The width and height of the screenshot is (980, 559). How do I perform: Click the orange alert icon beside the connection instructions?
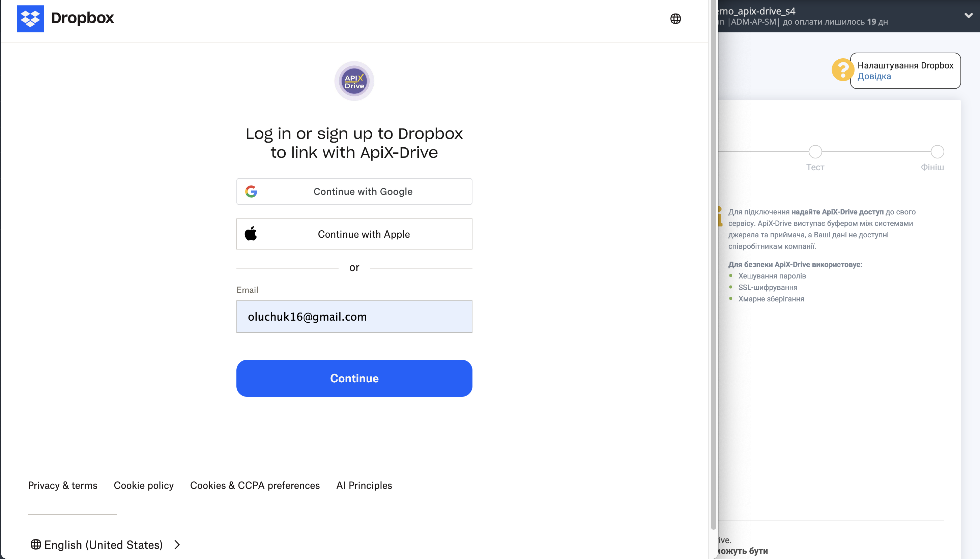[721, 217]
